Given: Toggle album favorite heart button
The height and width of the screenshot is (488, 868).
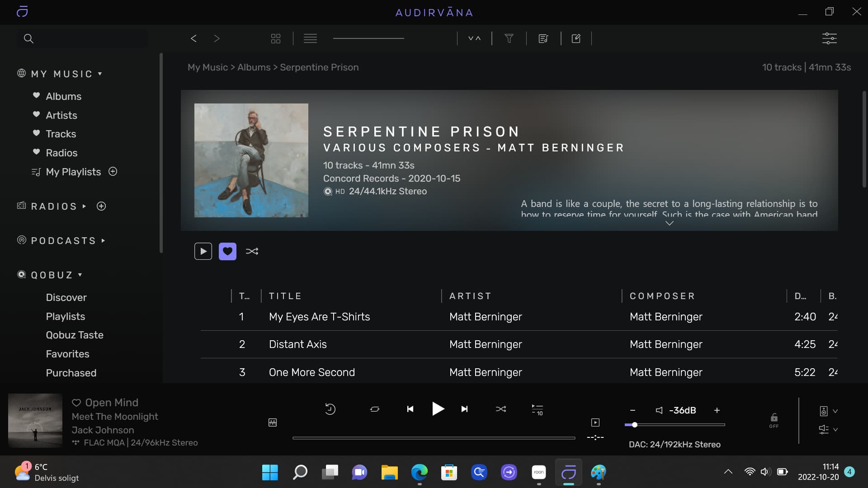Looking at the screenshot, I should [x=227, y=251].
